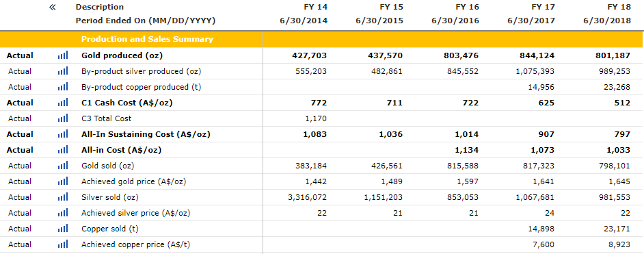Open chart icon for Achieved gold price
Image resolution: width=644 pixels, height=254 pixels.
click(63, 181)
